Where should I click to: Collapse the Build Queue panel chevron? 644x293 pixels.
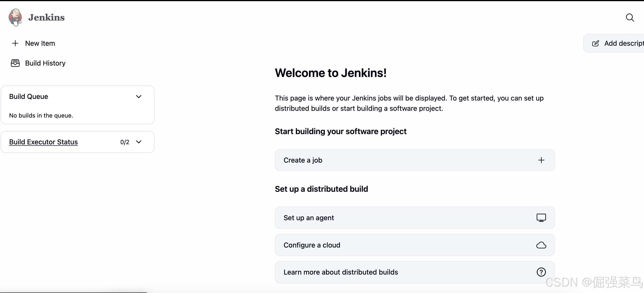(139, 97)
